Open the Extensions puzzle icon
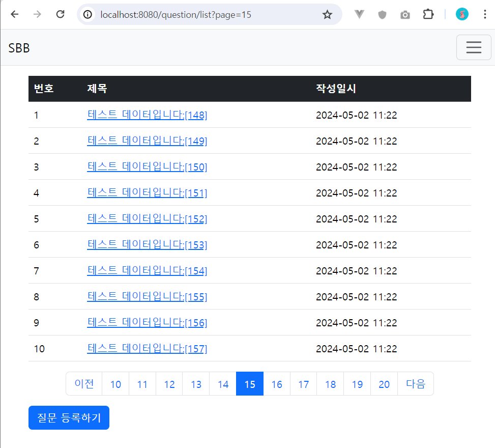Image resolution: width=495 pixels, height=448 pixels. tap(428, 14)
